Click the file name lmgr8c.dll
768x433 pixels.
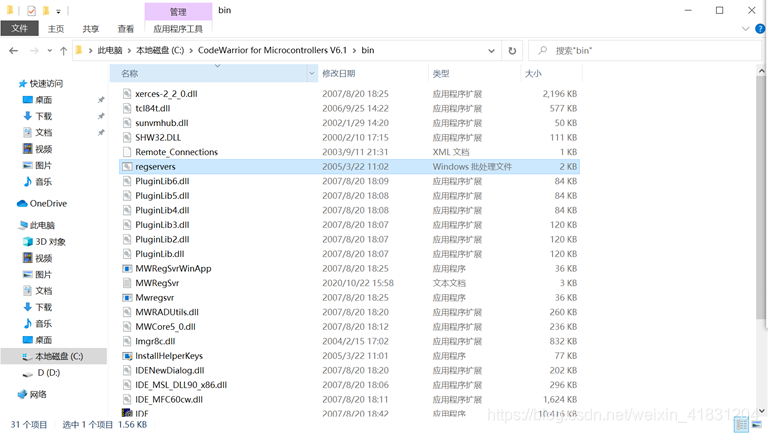tap(155, 341)
